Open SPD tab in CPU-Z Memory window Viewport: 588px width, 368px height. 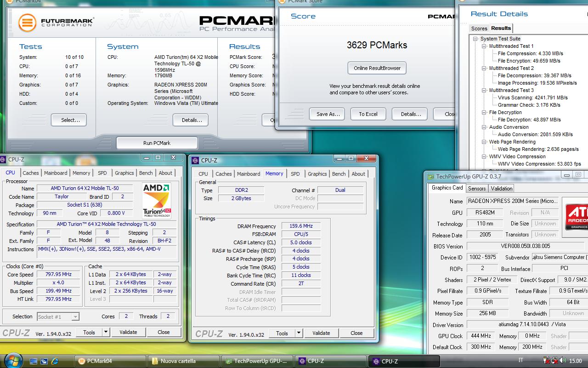click(x=295, y=174)
